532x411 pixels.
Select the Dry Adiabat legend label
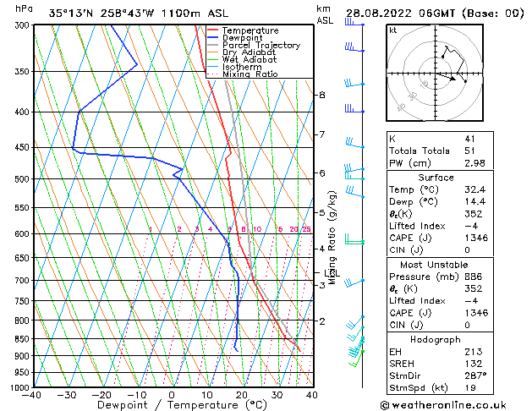pyautogui.click(x=249, y=52)
